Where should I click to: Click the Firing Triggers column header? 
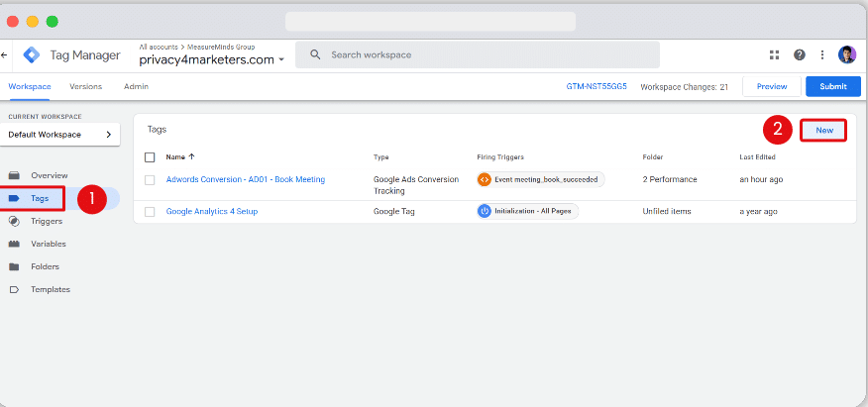tap(499, 157)
